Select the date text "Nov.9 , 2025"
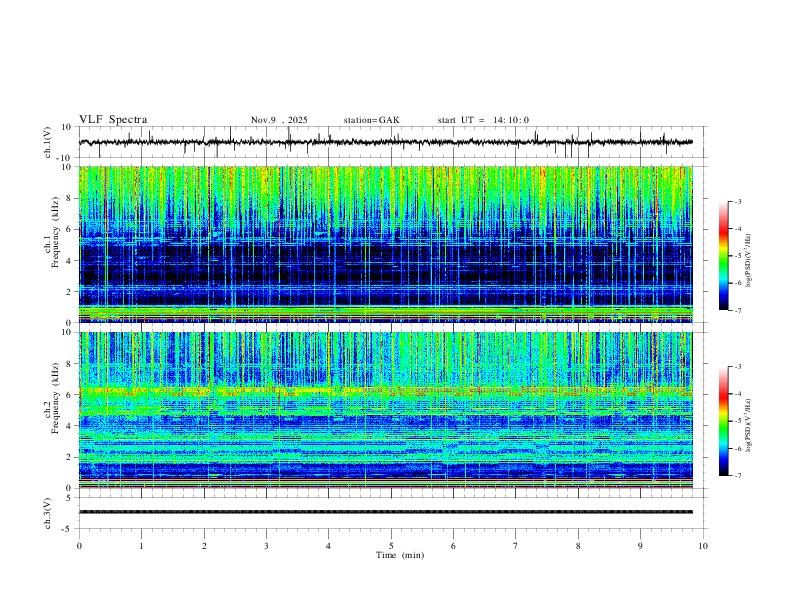This screenshot has height=612, width=792. pyautogui.click(x=279, y=120)
